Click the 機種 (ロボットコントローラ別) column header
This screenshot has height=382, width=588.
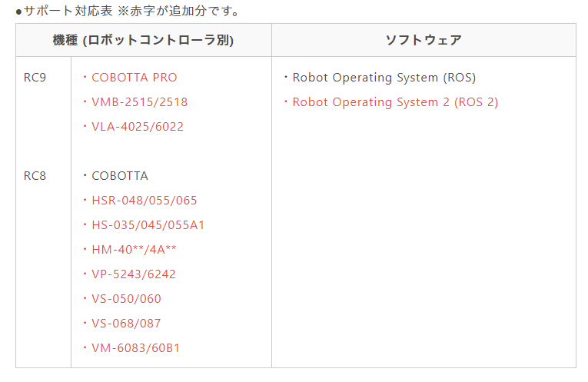(144, 40)
